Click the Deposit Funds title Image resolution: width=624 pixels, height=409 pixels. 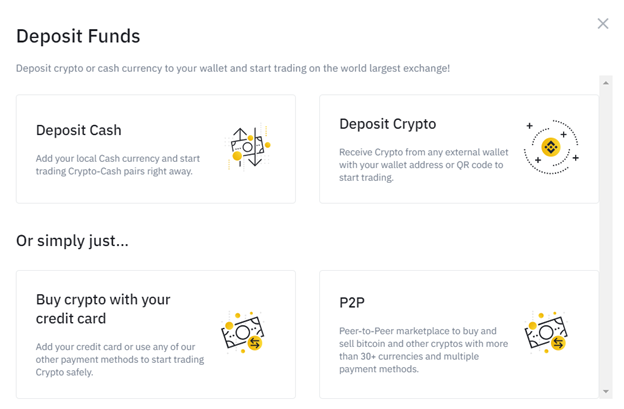pos(78,36)
